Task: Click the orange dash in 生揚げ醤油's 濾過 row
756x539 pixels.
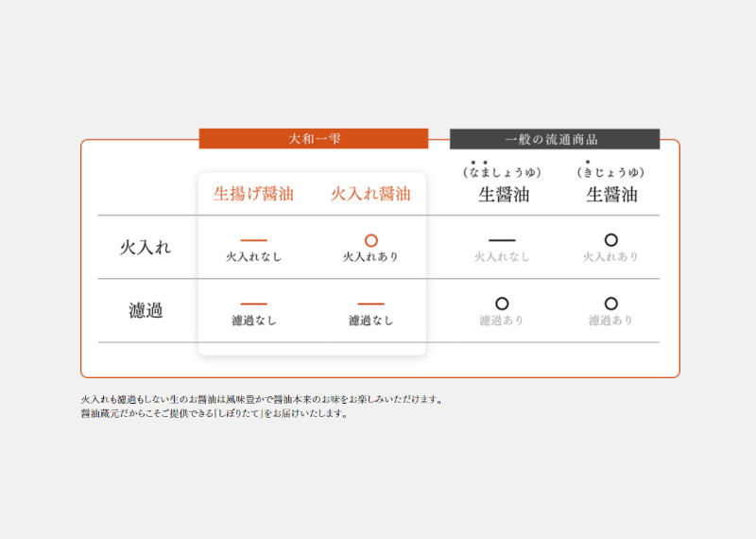Action: click(253, 304)
